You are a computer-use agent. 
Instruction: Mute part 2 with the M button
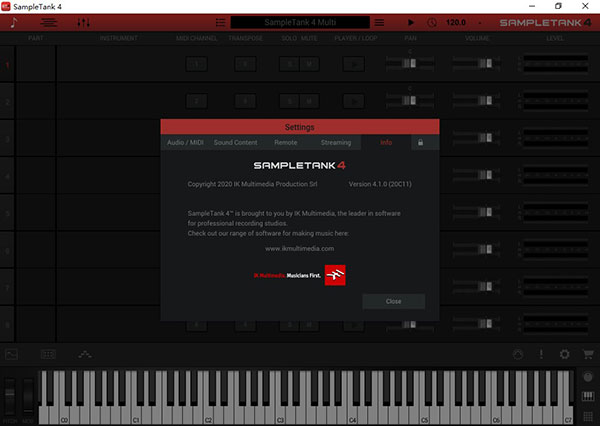[309, 101]
